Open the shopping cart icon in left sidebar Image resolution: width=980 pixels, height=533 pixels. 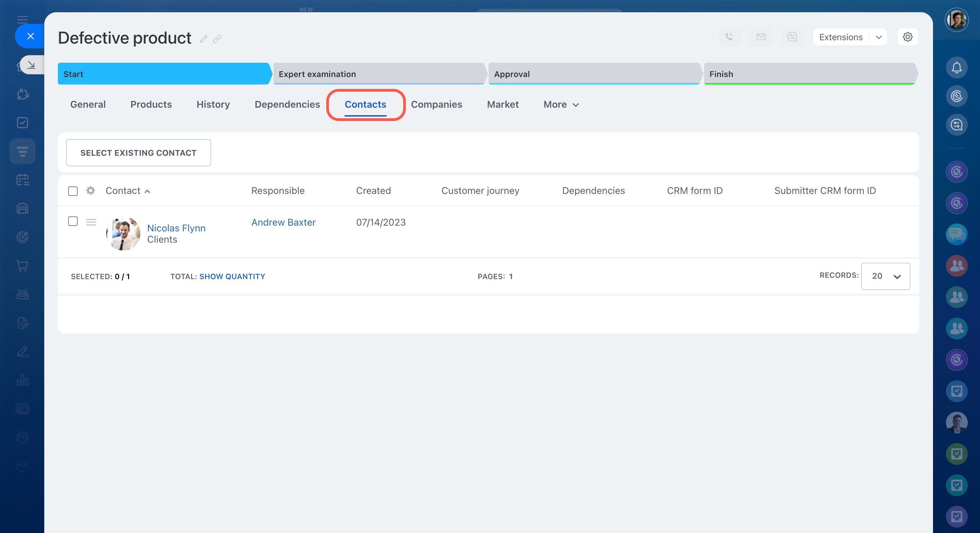pyautogui.click(x=22, y=266)
